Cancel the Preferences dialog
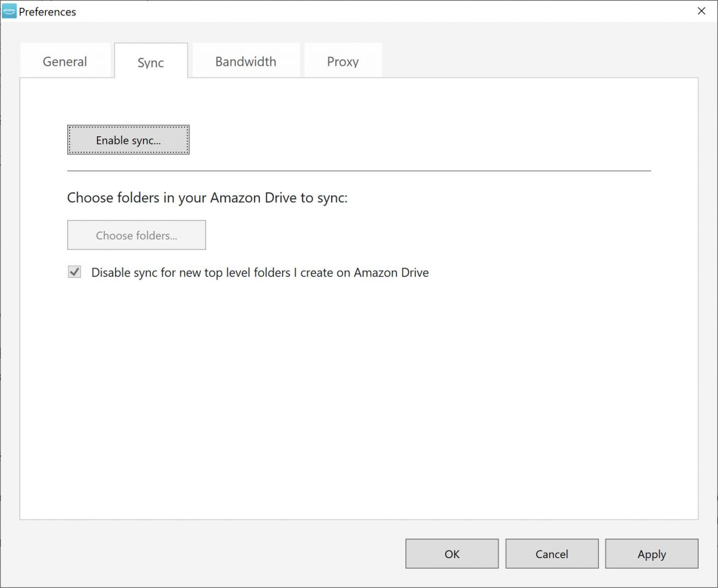 (x=552, y=554)
